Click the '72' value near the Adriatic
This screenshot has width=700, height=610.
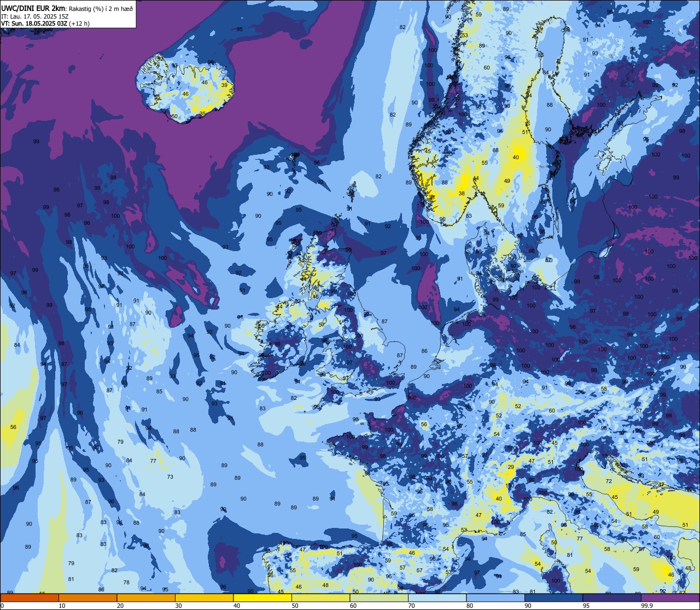click(609, 481)
